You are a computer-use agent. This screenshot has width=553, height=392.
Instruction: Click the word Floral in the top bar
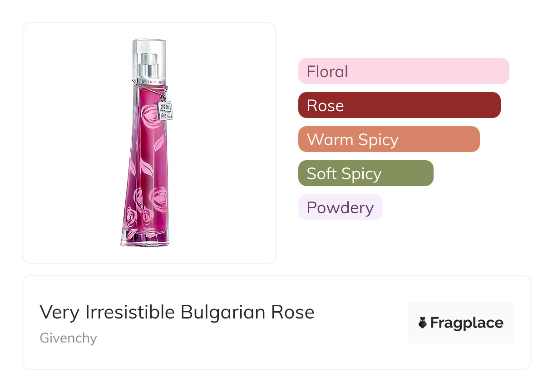click(327, 72)
